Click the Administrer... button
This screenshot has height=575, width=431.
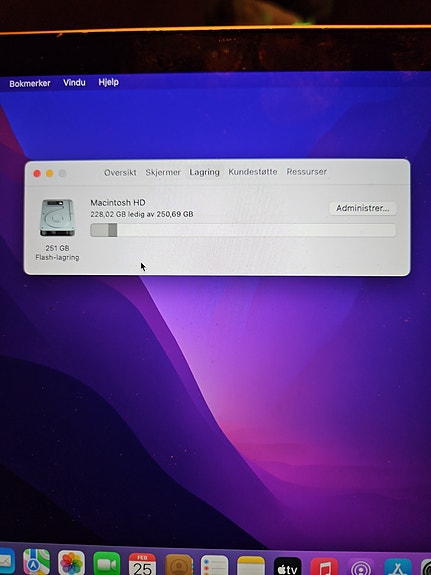pyautogui.click(x=362, y=208)
